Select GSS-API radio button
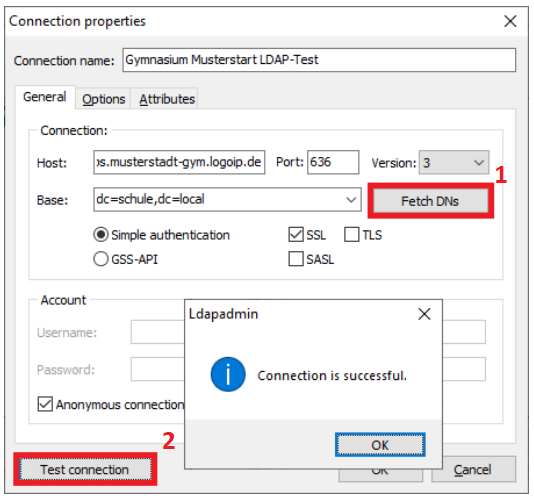This screenshot has height=500, width=534. pyautogui.click(x=101, y=259)
